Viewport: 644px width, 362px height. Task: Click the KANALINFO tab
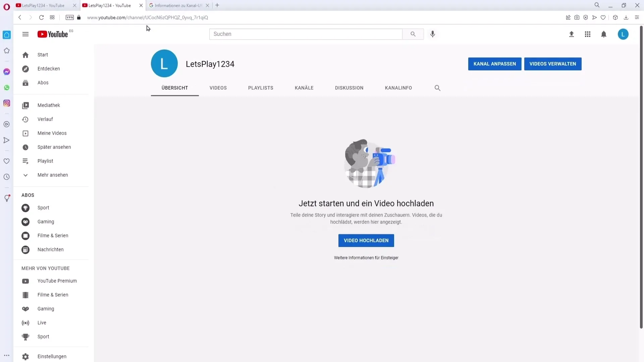[x=398, y=88]
